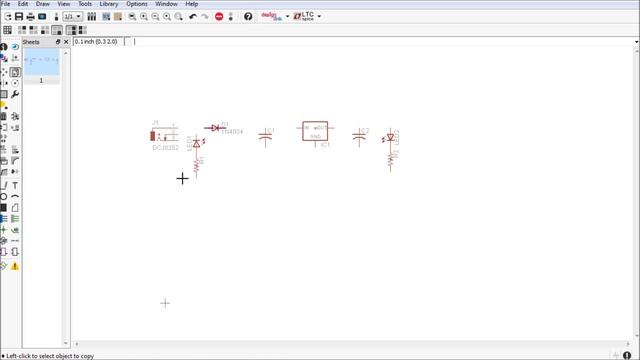Open the Tools menu
This screenshot has width=640, height=360.
(85, 4)
